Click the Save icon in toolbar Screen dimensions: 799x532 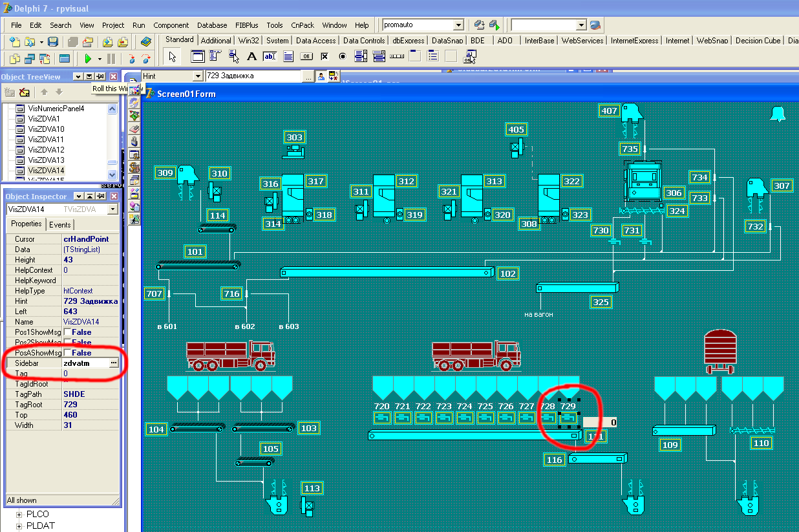53,42
